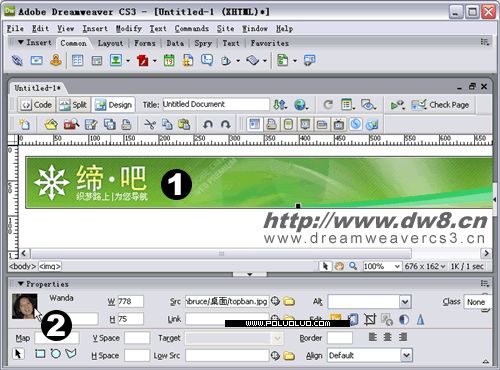Select the Hand tool in status bar
The height and width of the screenshot is (370, 500).
[x=339, y=266]
